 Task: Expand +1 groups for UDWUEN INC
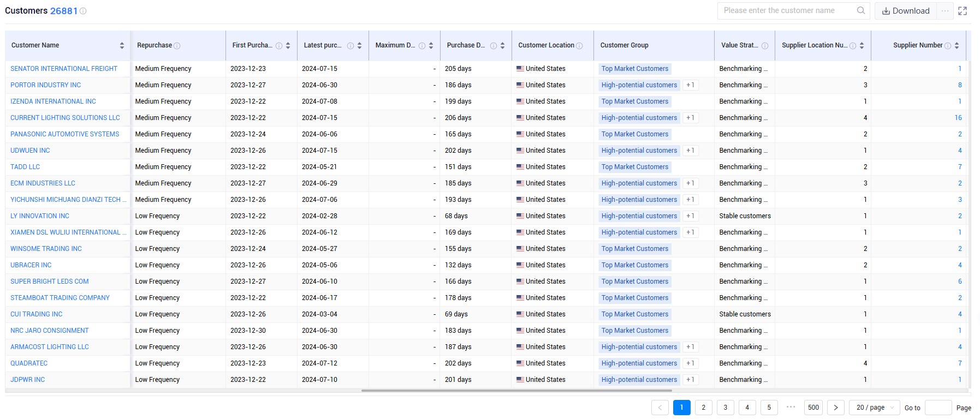[x=691, y=151]
